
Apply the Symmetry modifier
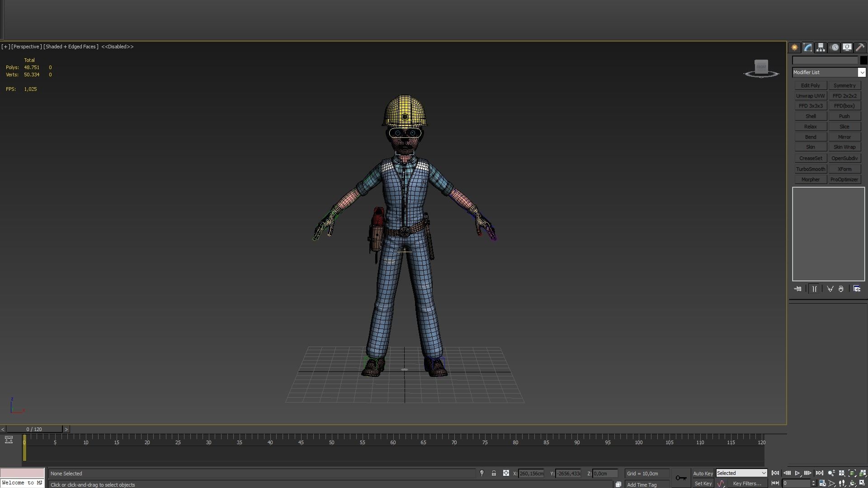tap(844, 85)
